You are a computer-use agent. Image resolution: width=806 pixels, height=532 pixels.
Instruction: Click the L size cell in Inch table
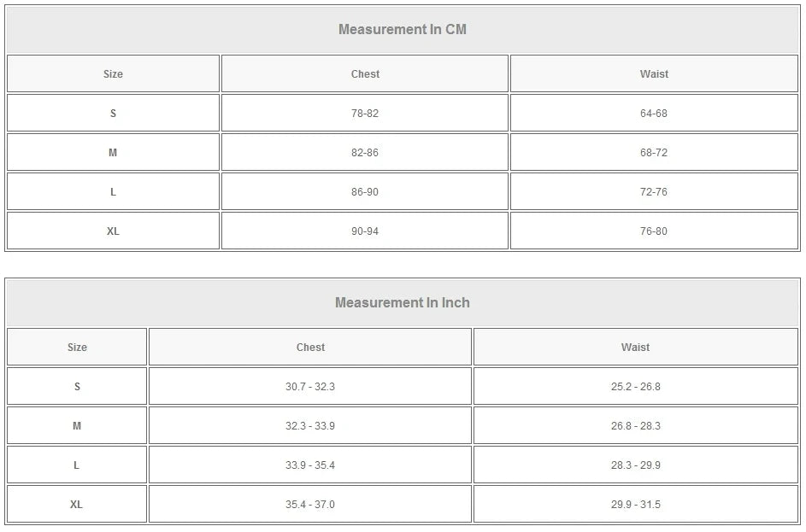click(x=77, y=465)
